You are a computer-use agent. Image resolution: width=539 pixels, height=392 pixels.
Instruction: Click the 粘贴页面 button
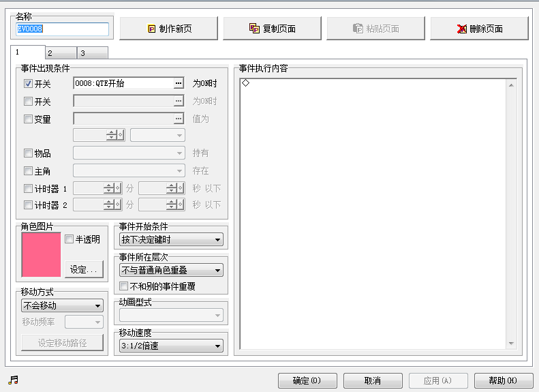(x=375, y=29)
